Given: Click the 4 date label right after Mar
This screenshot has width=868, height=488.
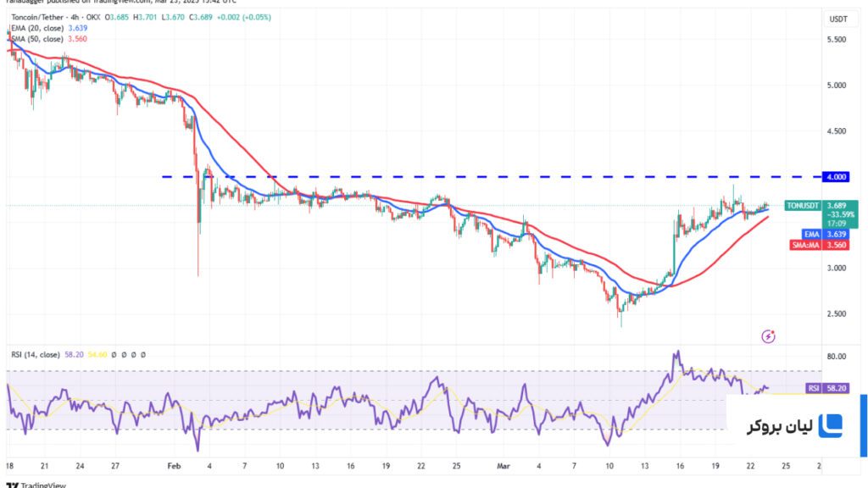Looking at the screenshot, I should click(x=538, y=466).
